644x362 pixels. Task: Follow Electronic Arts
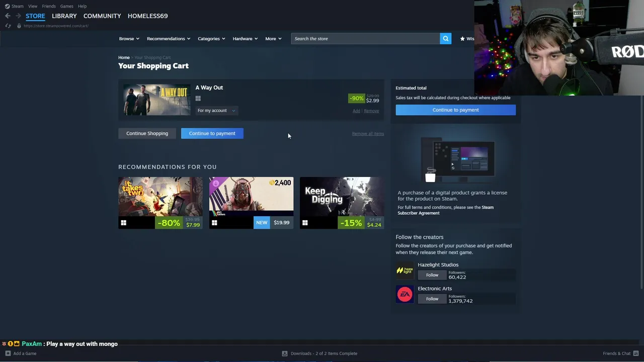click(x=432, y=299)
